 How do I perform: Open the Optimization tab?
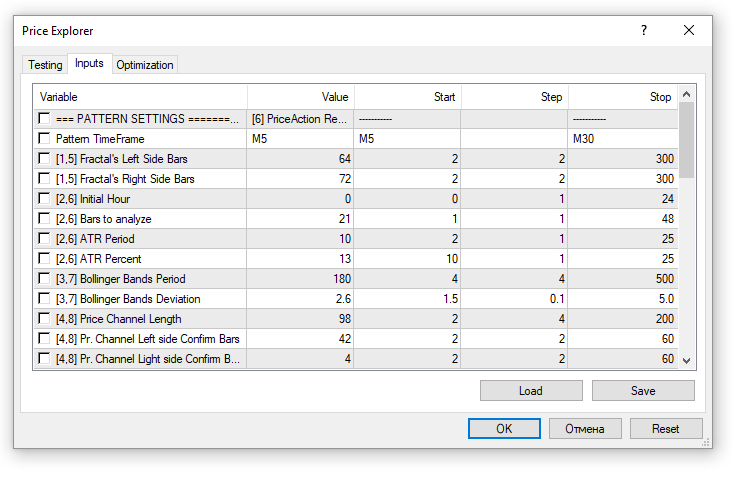[x=145, y=65]
